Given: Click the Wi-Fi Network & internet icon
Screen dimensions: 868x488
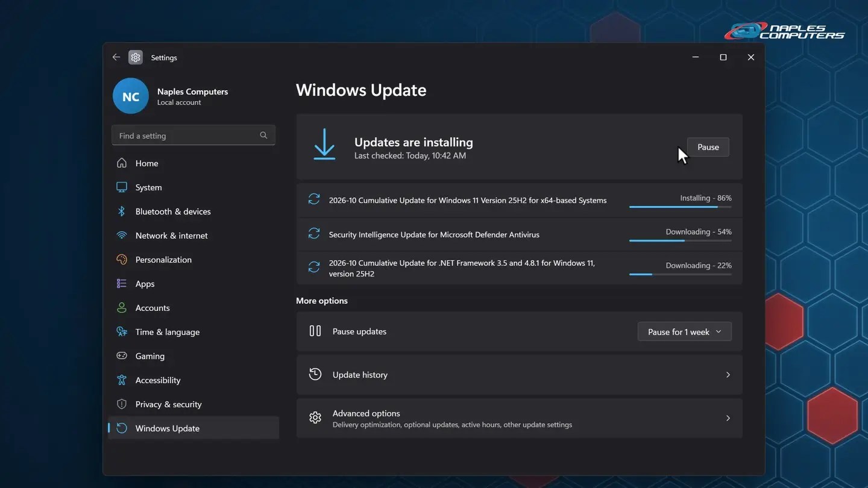Looking at the screenshot, I should click(x=122, y=236).
